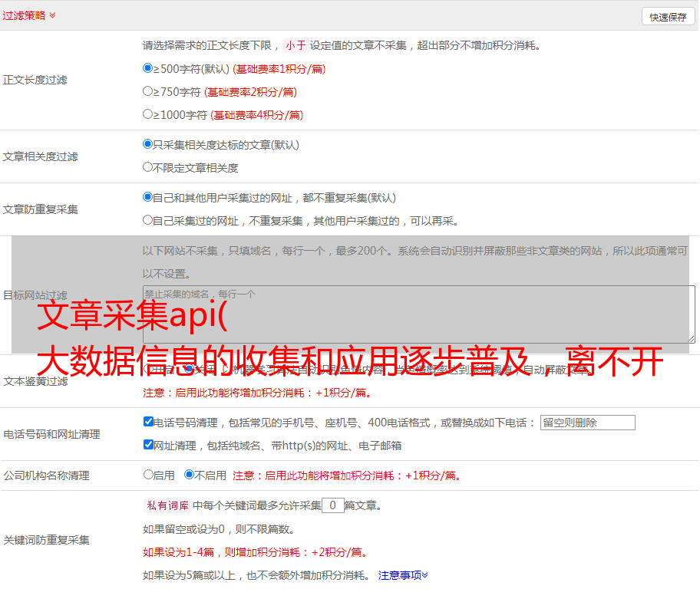Choose the ≥750字符 length filter

click(148, 91)
